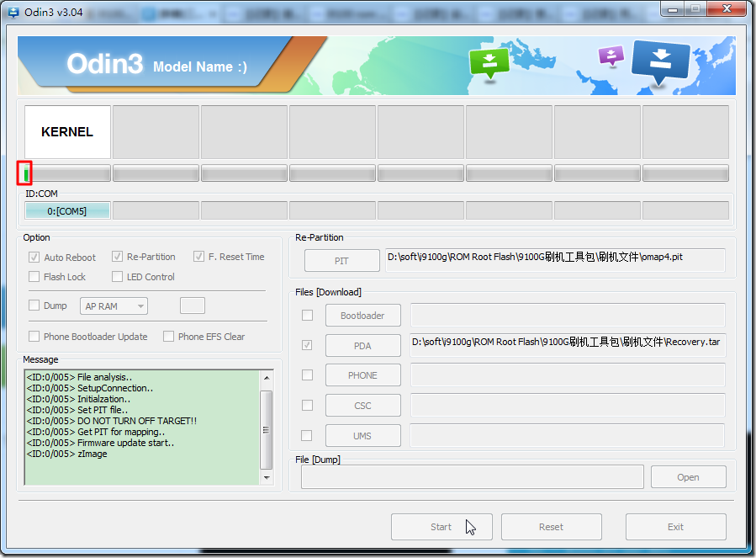Click the Start button

tap(441, 527)
